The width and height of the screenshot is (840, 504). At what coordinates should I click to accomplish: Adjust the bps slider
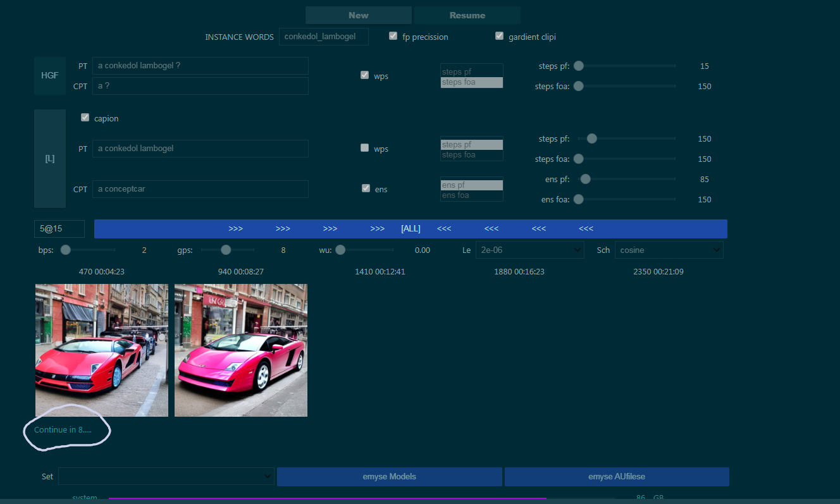click(87, 250)
